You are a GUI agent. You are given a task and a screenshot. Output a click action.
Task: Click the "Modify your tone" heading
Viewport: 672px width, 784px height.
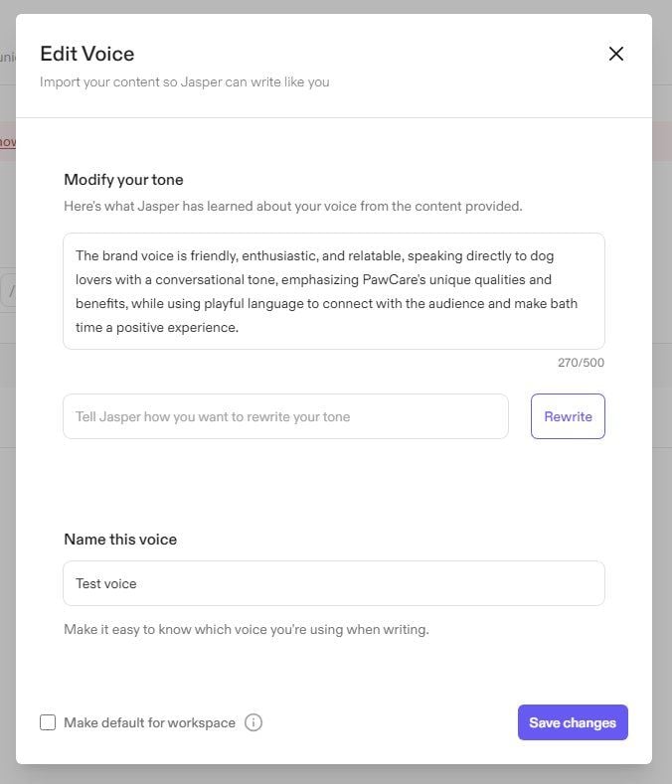(123, 180)
